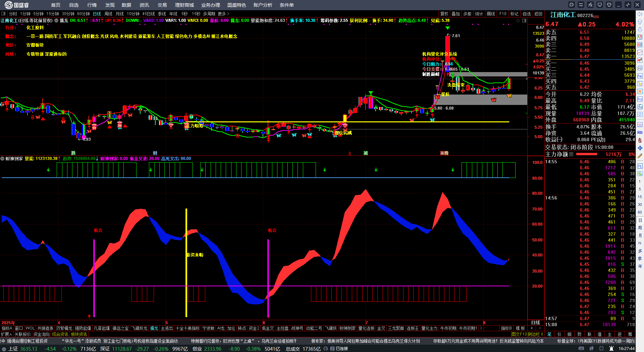Image resolution: width=644 pixels, height=352 pixels.
Task: Click the list icon beside 主力净额
Action: tap(571, 154)
